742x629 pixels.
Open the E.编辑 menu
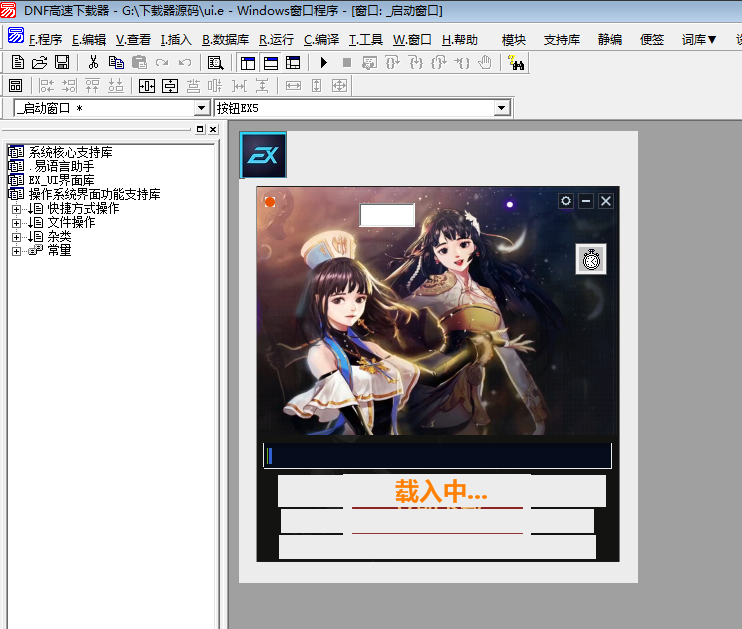click(x=88, y=40)
